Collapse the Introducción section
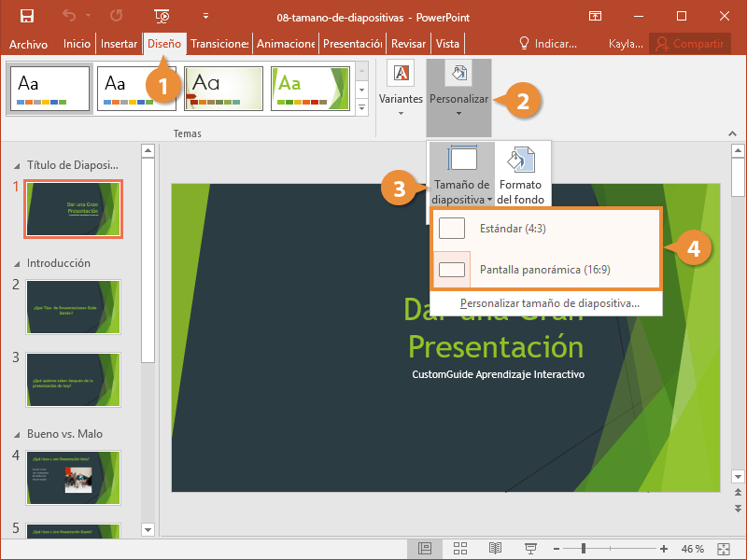Viewport: 747px width, 560px height. click(14, 264)
